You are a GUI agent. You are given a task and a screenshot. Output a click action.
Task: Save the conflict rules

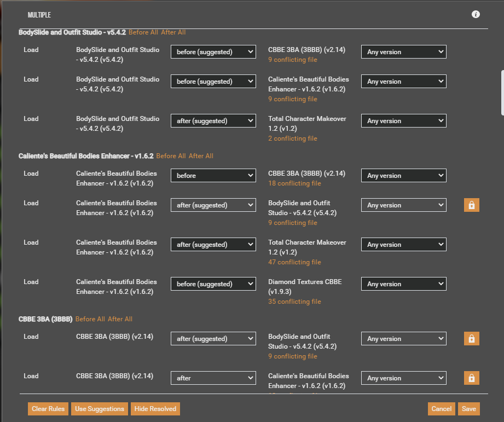tap(469, 409)
